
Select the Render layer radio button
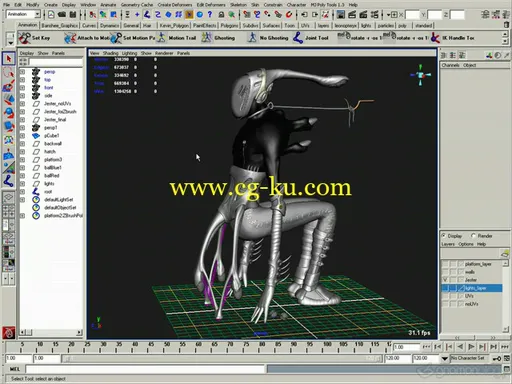click(473, 236)
